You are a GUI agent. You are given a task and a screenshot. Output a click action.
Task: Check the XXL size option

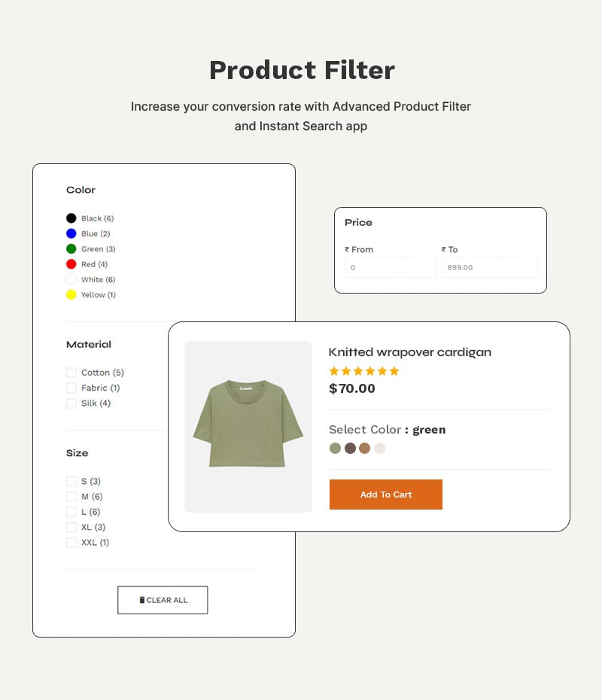(71, 542)
